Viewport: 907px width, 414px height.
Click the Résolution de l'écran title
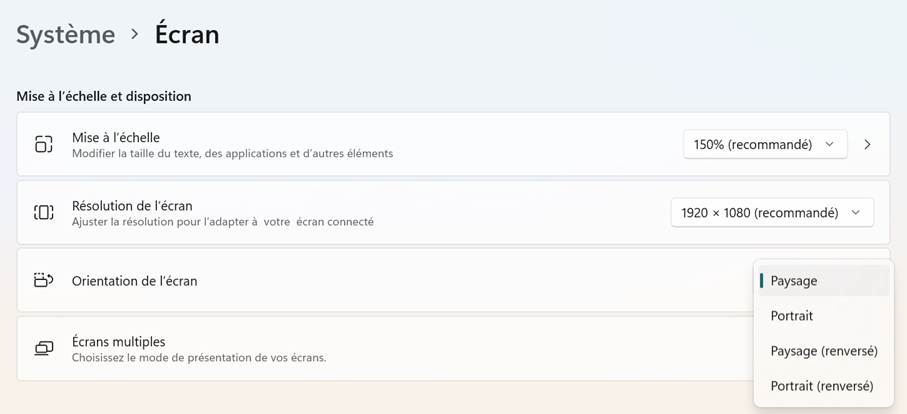pyautogui.click(x=132, y=205)
